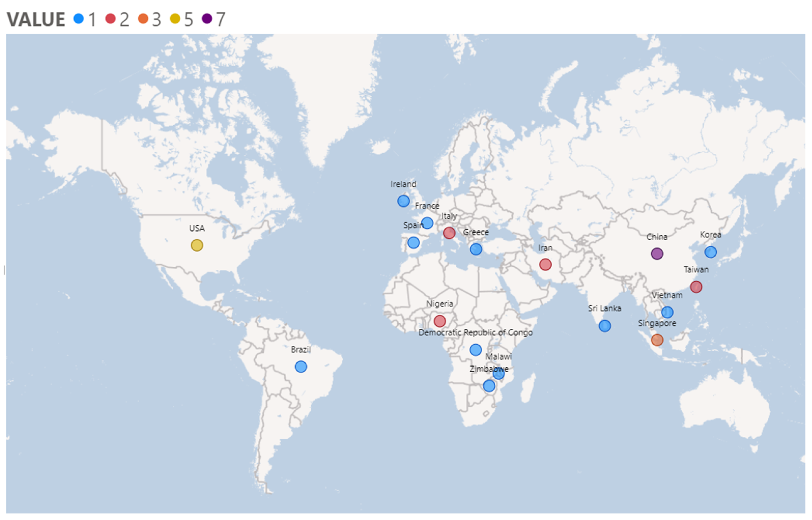This screenshot has width=812, height=520.
Task: Click the blue Greece map bubble
Action: [476, 249]
